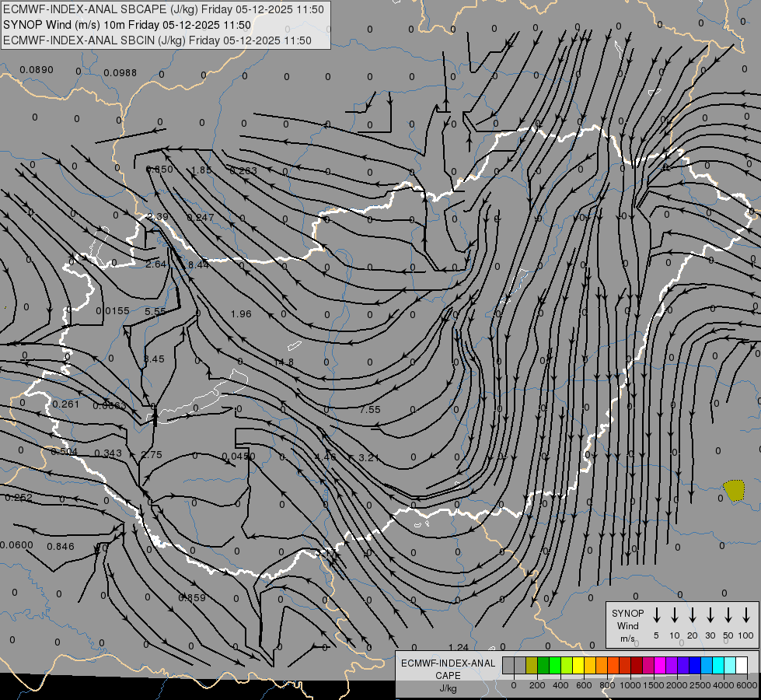
Task: Click the 0.263 value on the map
Action: [x=243, y=170]
